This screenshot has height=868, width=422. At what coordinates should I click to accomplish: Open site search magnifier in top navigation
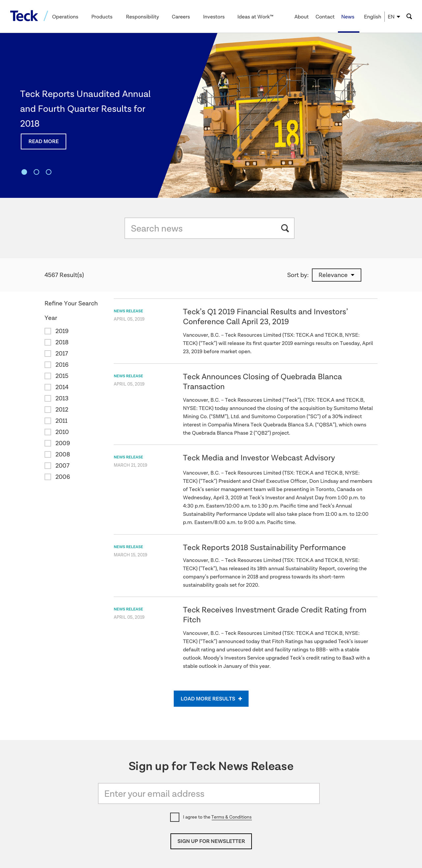(409, 16)
